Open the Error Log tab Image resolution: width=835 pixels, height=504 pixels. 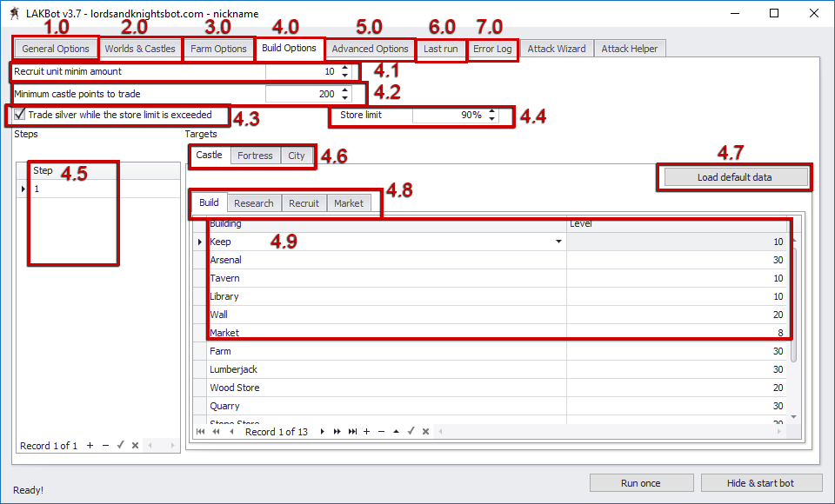[492, 49]
